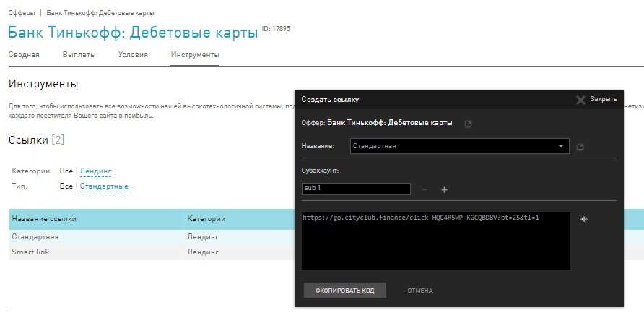Click Лендинг cell in Стандартная row
This screenshot has width=644, height=318.
pos(203,237)
